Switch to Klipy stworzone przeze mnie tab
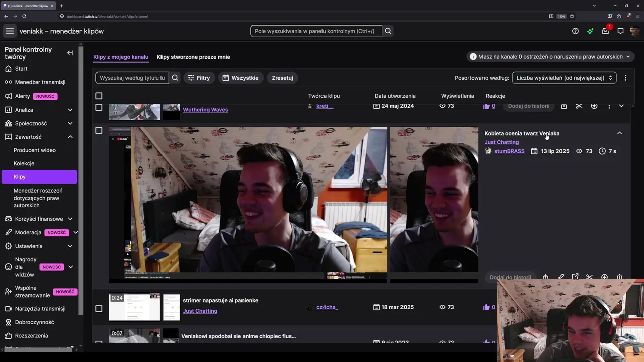This screenshot has width=644, height=362. (193, 57)
